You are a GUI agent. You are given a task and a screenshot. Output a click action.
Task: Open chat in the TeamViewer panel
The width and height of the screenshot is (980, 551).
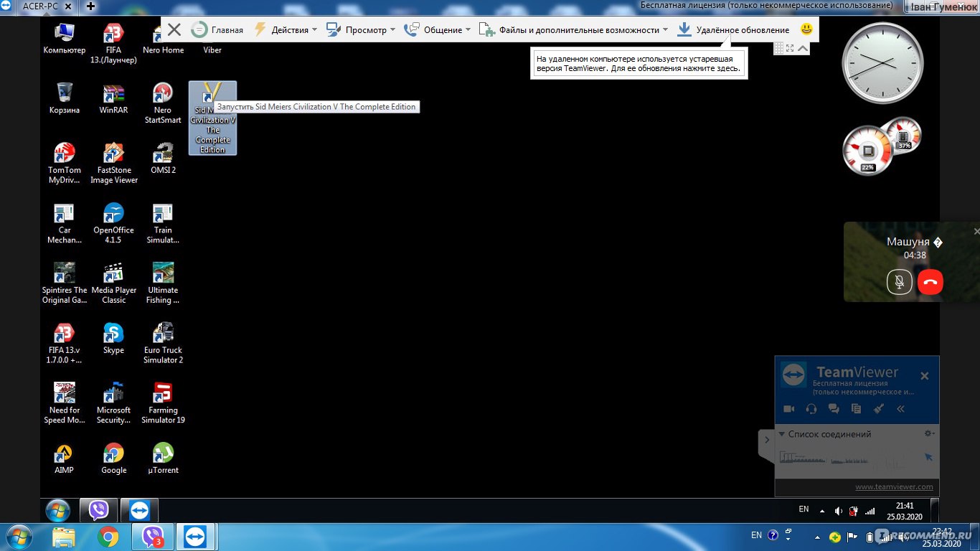coord(834,409)
